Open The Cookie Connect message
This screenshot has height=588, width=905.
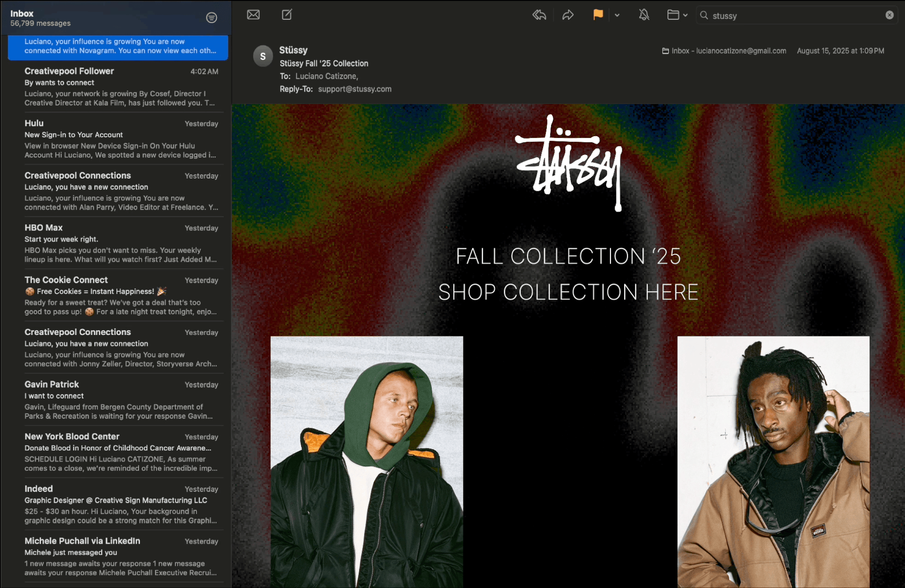click(118, 296)
